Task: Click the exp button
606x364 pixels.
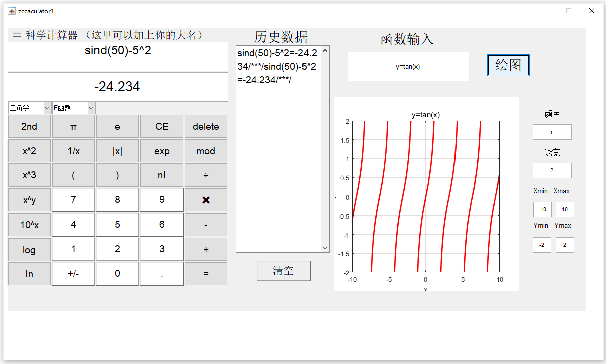Action: coord(162,151)
